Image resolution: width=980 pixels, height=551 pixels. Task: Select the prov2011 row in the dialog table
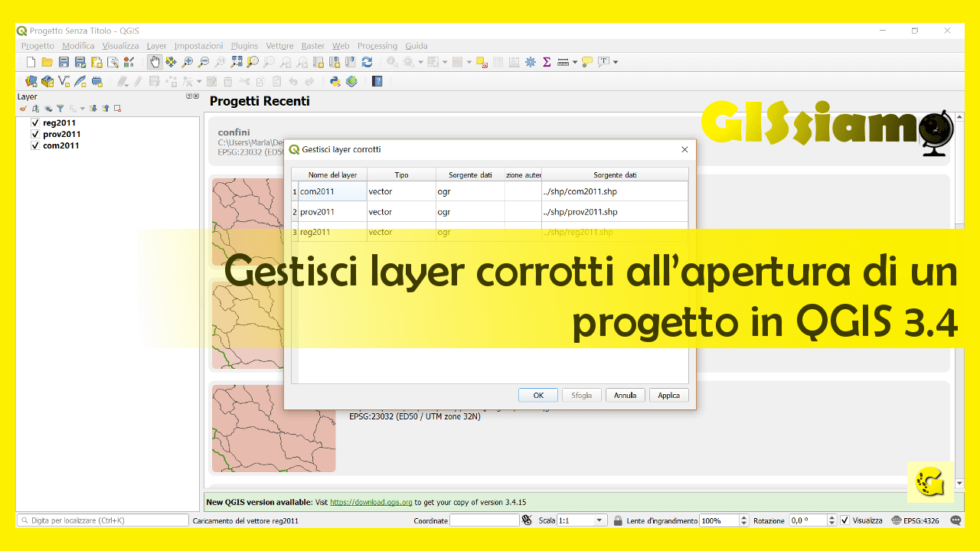[x=489, y=212]
